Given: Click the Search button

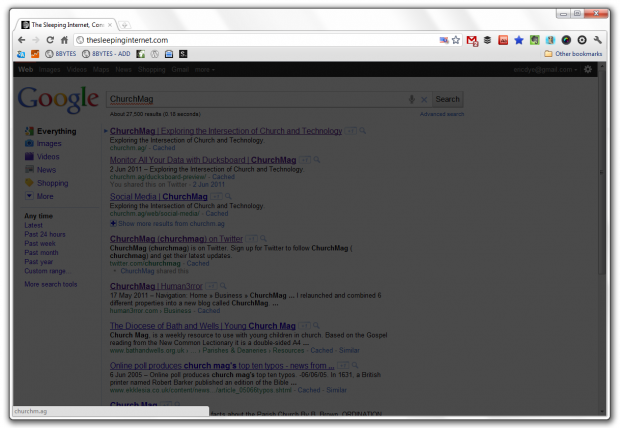Looking at the screenshot, I should [x=447, y=99].
